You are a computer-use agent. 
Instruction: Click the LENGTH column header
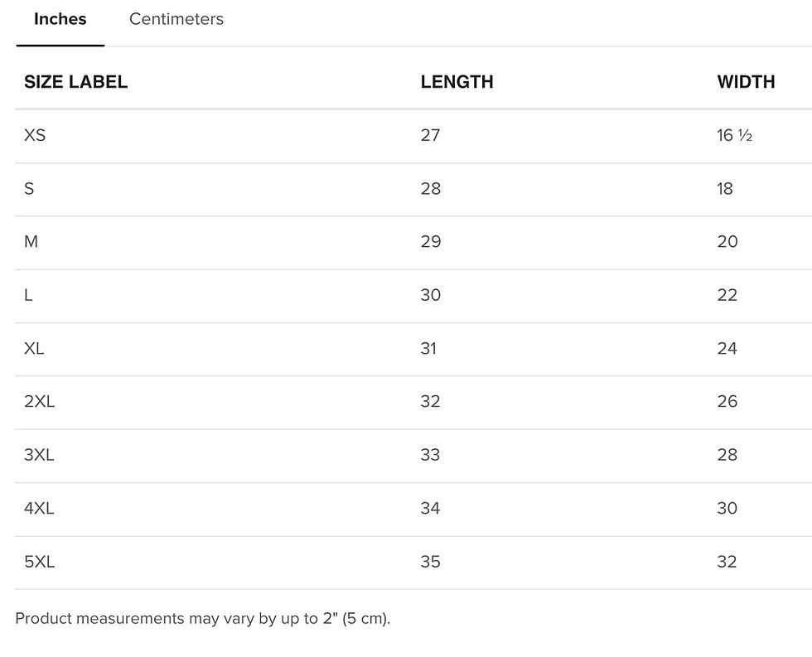tap(457, 82)
